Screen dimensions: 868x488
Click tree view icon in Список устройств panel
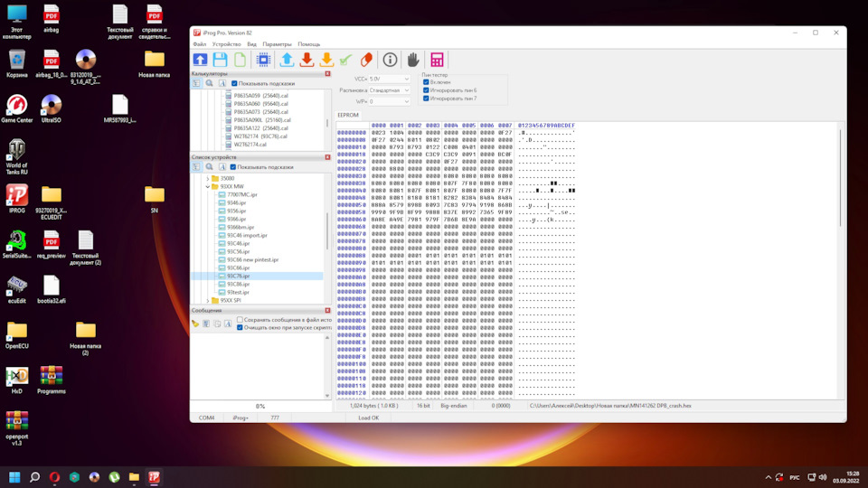tap(196, 167)
